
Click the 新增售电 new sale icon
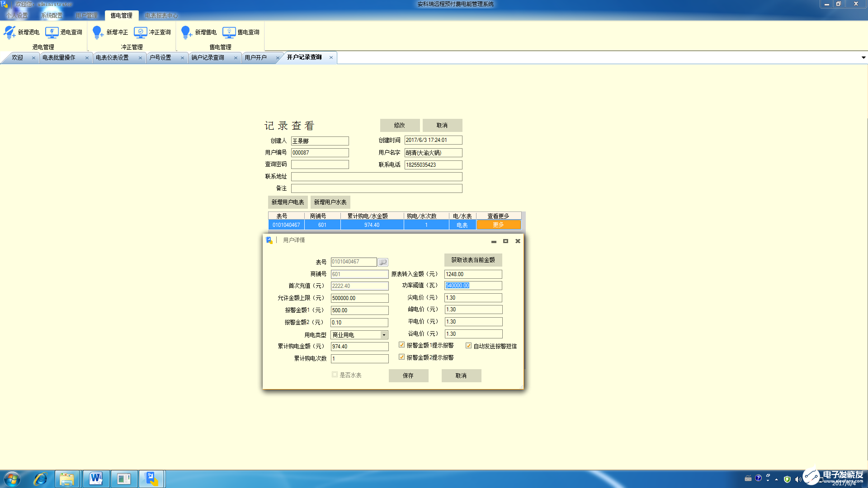187,32
